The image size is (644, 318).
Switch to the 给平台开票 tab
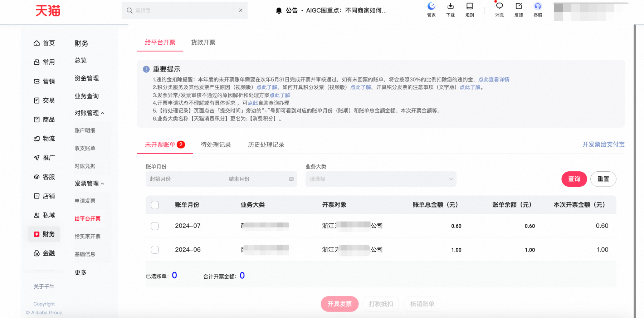tap(160, 43)
